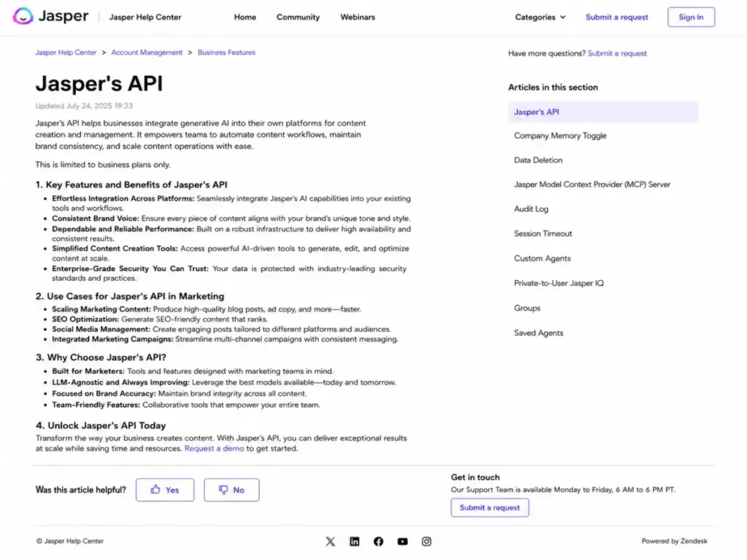Click the Submit a request button under Get in touch

coord(489,507)
